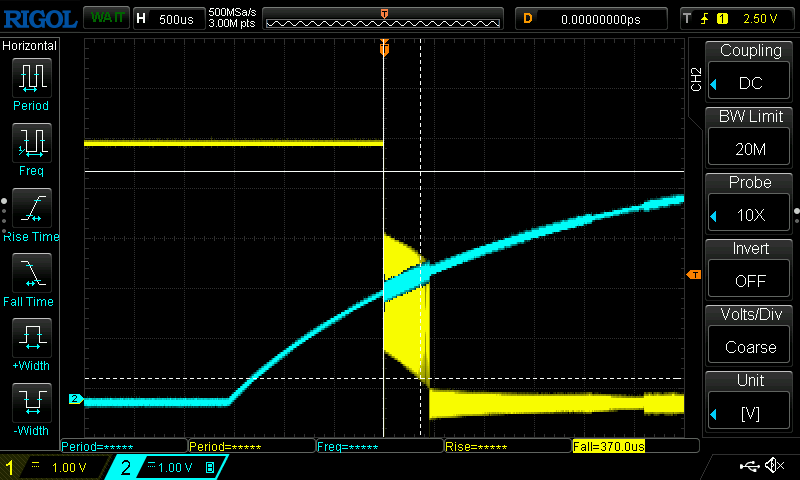Click the orange trigger position marker
Image resolution: width=800 pixels, height=480 pixels.
point(384,49)
